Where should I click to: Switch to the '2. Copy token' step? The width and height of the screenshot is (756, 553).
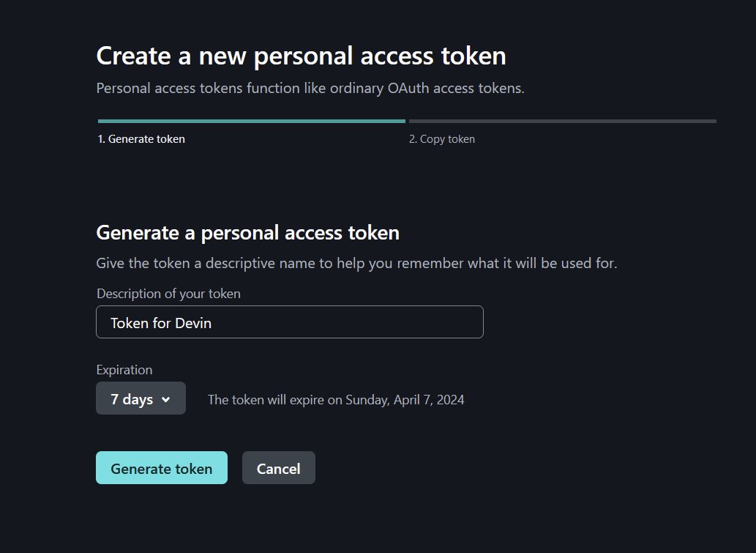442,139
